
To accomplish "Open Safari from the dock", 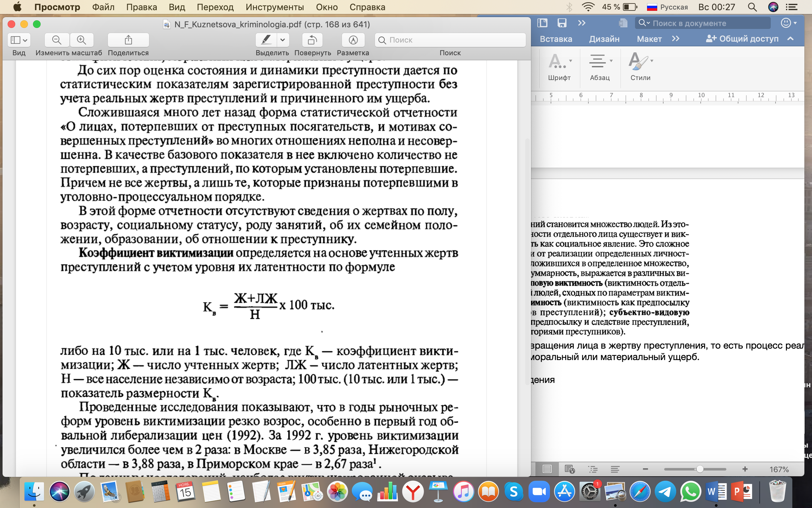I will pos(640,491).
